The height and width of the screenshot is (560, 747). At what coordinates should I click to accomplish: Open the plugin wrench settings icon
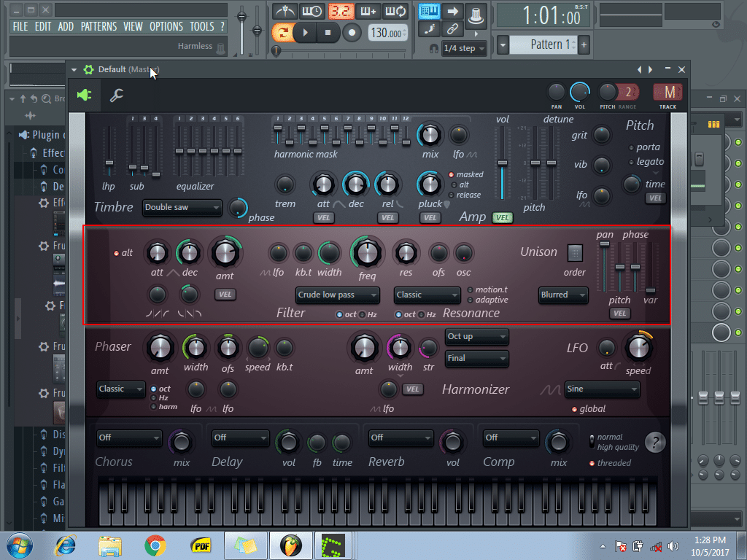tap(117, 96)
